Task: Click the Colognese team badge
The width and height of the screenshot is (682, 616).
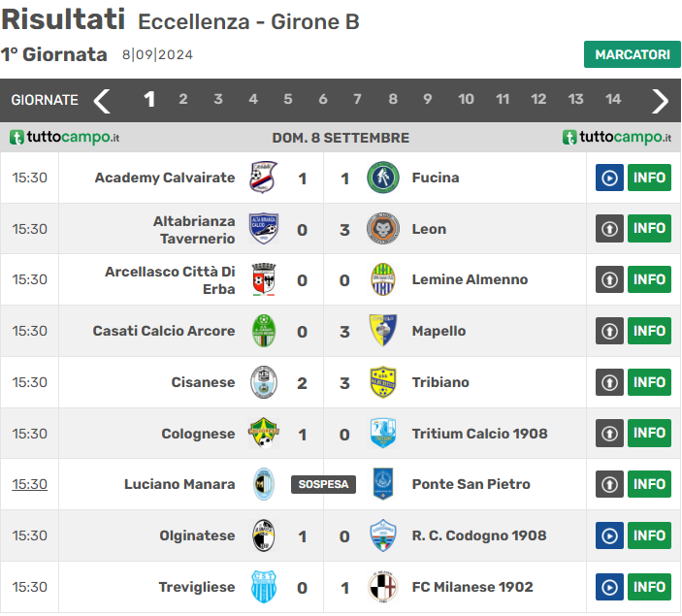Action: click(263, 434)
